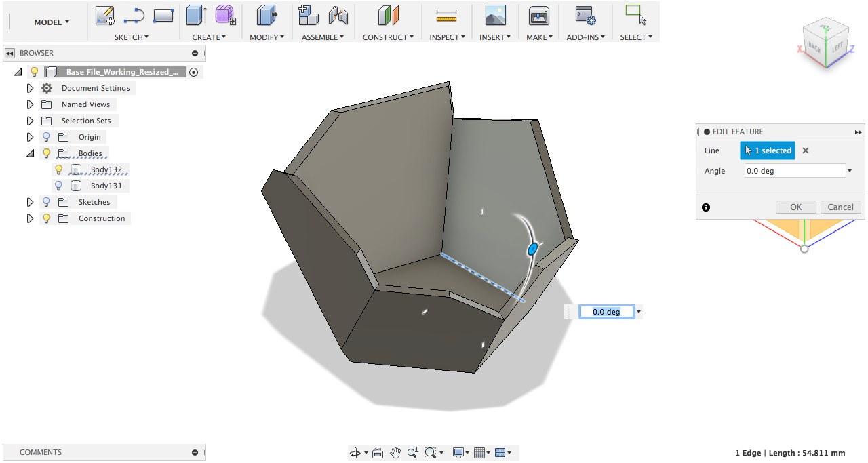Screen dimensions: 868x463
Task: Click the New Component assemble icon
Action: (309, 15)
